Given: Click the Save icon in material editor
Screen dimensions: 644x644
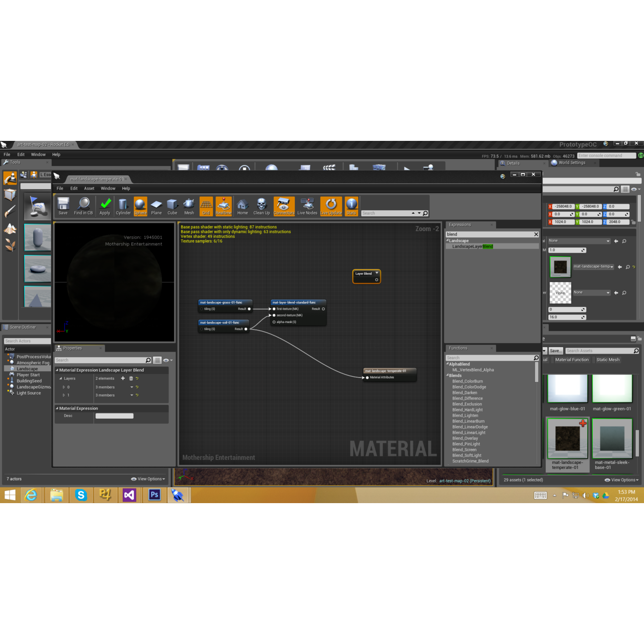Looking at the screenshot, I should click(63, 205).
